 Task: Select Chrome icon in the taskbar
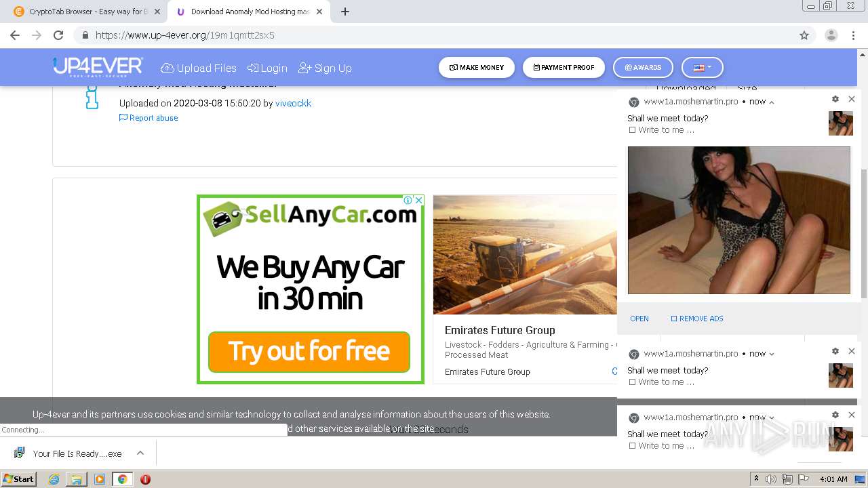pyautogui.click(x=123, y=479)
